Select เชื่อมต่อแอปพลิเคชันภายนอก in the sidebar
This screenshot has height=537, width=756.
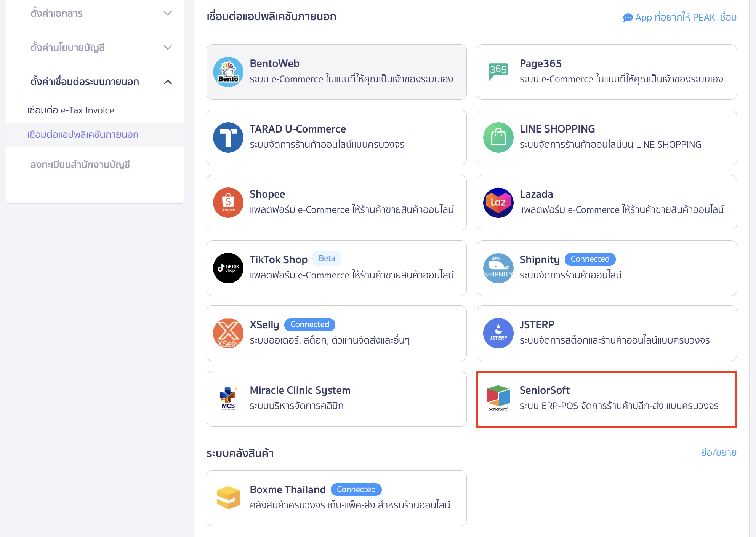pyautogui.click(x=83, y=135)
